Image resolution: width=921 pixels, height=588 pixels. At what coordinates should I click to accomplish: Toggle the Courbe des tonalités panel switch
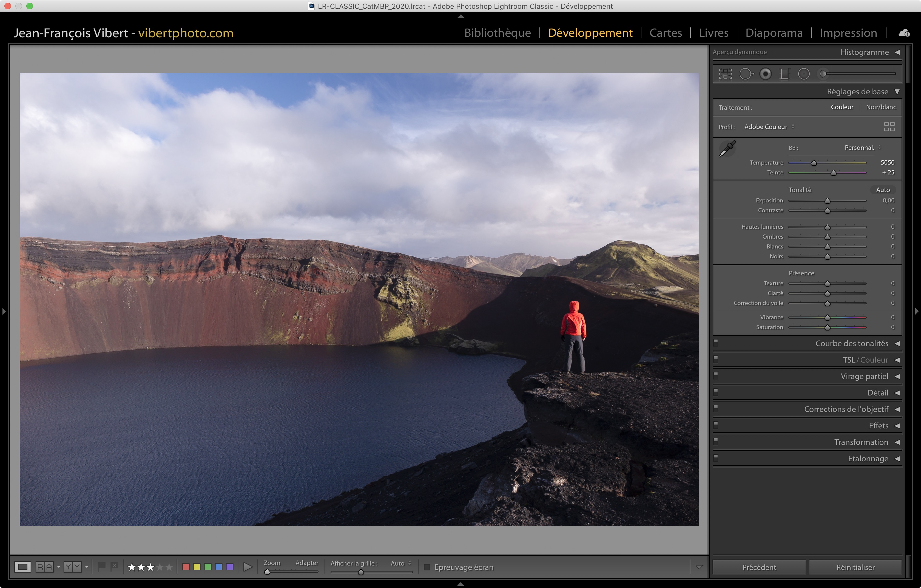tap(716, 342)
